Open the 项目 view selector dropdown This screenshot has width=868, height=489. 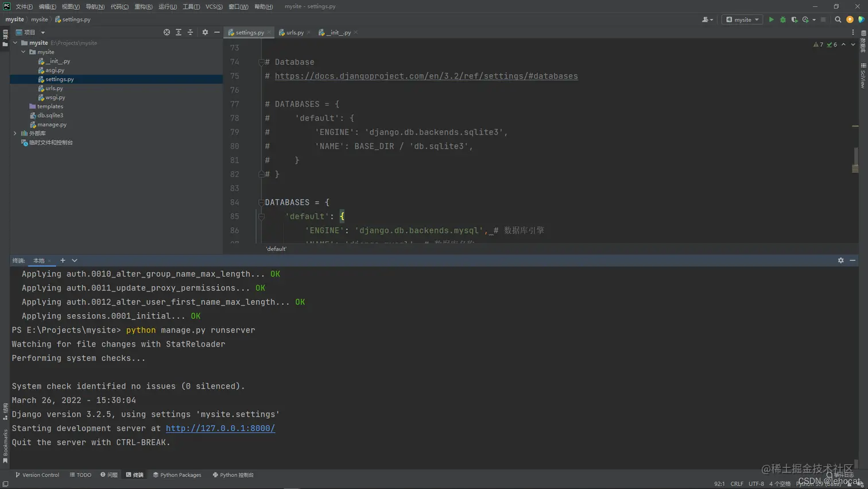pyautogui.click(x=30, y=32)
